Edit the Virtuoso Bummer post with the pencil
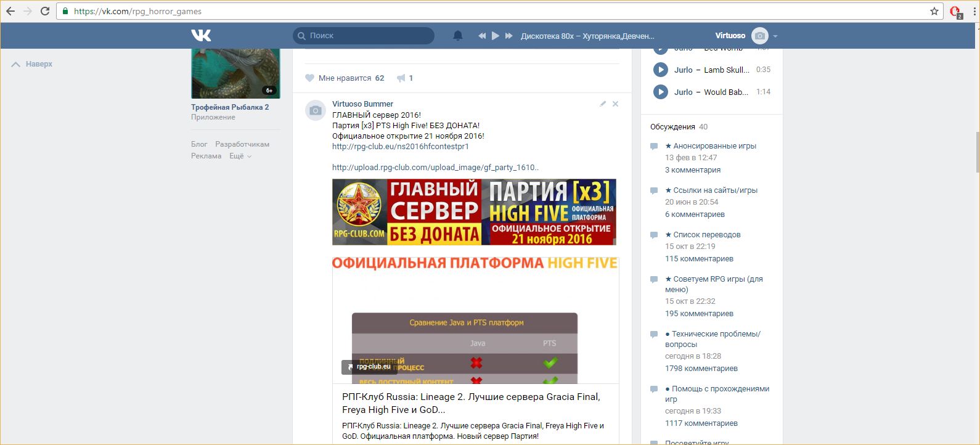Viewport: 980px width, 445px height. coord(602,104)
